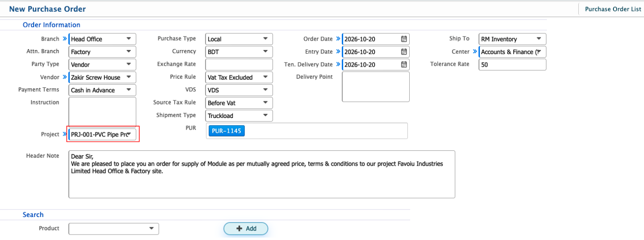Click into the Instruction text area
The image size is (644, 240).
pyautogui.click(x=102, y=112)
